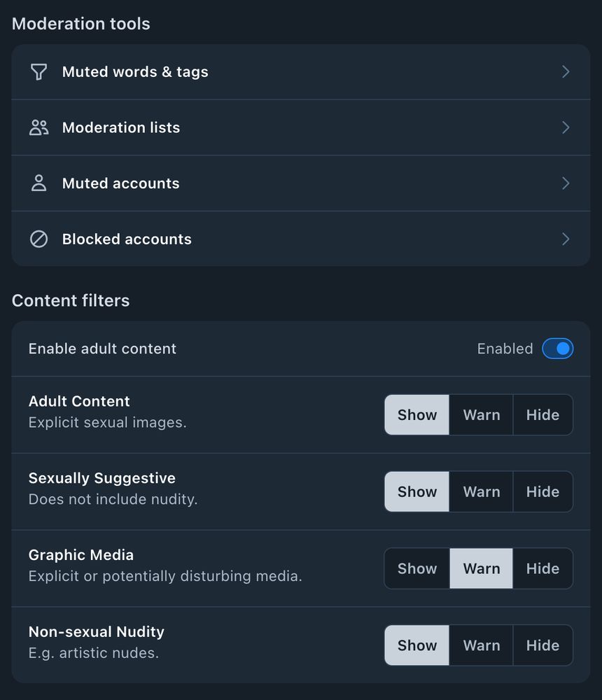Set Adult Content to Warn

pyautogui.click(x=482, y=414)
